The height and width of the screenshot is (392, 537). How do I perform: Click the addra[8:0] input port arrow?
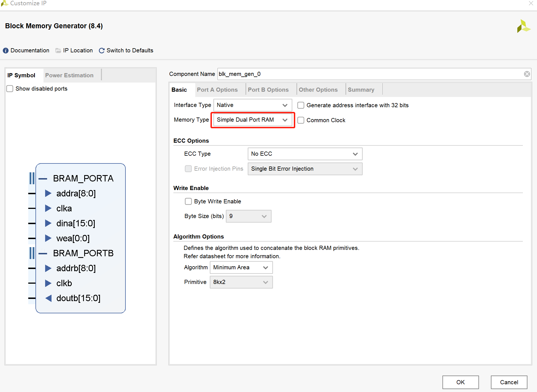pos(48,193)
